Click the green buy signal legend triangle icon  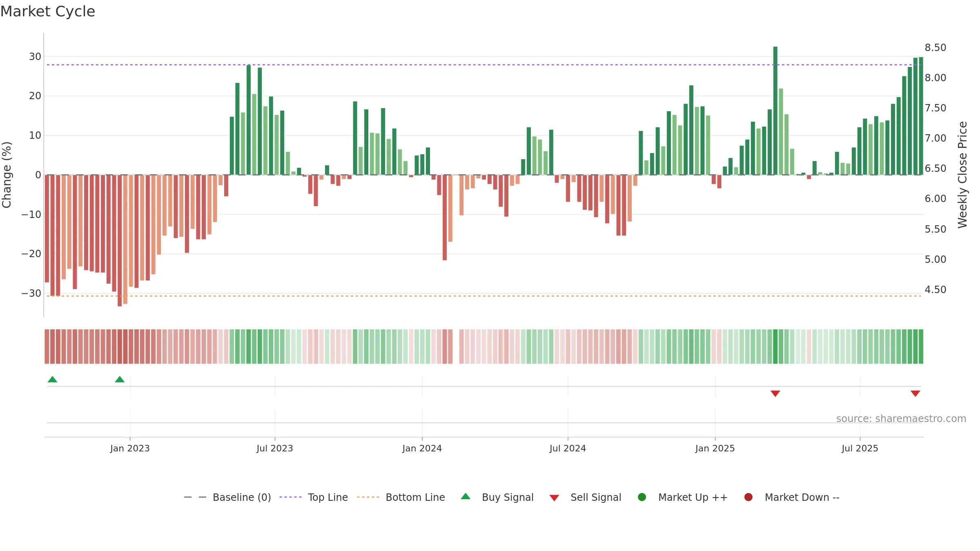pyautogui.click(x=465, y=496)
